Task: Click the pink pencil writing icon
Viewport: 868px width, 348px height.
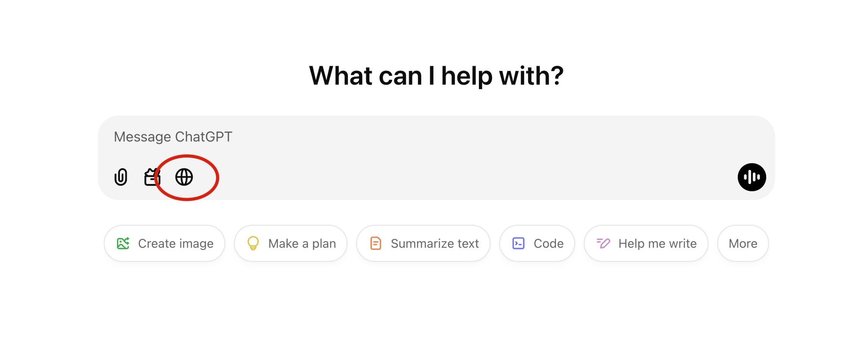Action: (x=603, y=243)
